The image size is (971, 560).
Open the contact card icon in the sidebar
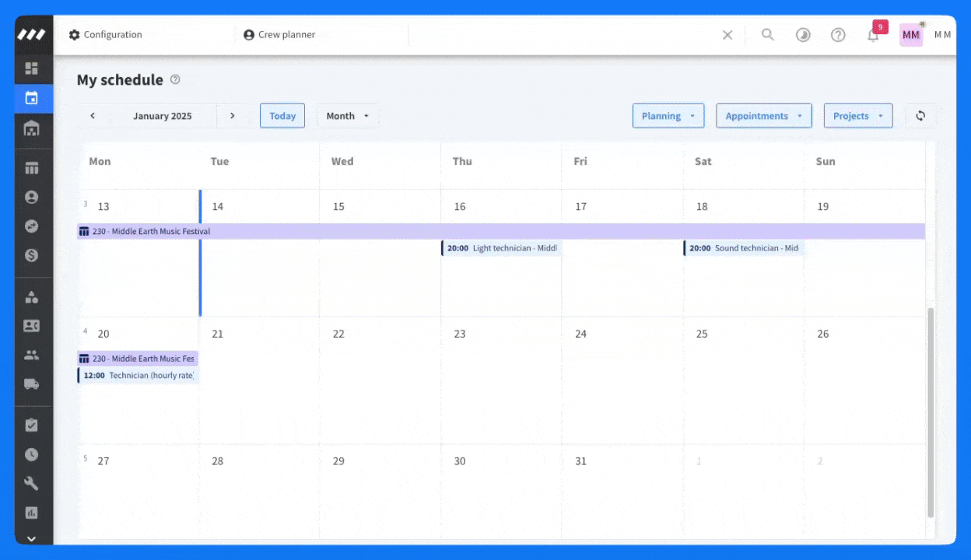coord(32,326)
